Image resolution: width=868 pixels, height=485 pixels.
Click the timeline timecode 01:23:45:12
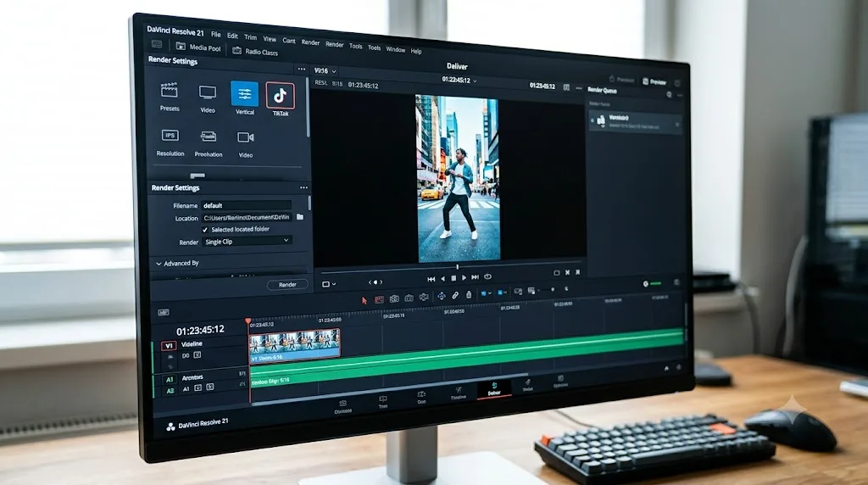click(200, 331)
